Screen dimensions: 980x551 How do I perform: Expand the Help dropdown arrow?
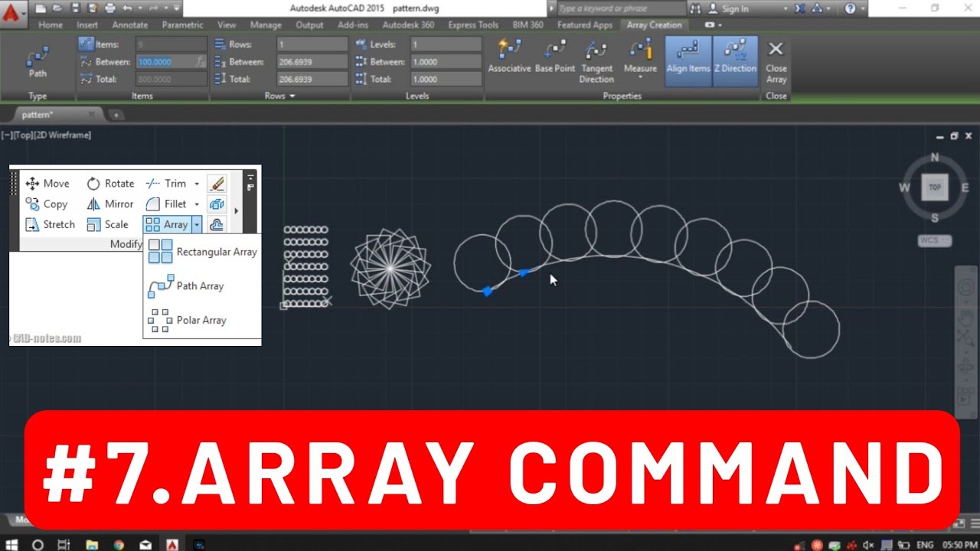click(x=864, y=8)
